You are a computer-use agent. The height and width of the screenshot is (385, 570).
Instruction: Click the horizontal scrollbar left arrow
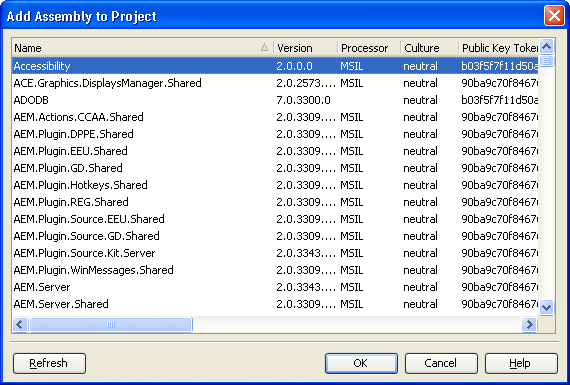[20, 324]
